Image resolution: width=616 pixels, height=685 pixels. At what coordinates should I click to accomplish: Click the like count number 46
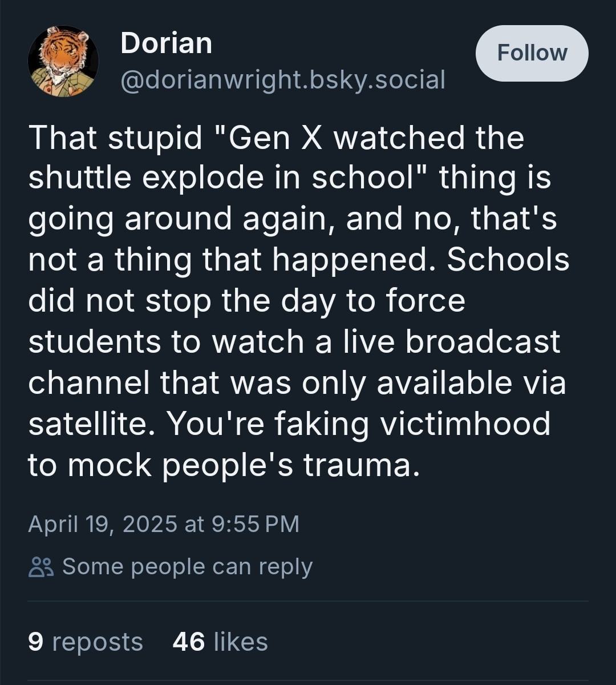tap(188, 642)
